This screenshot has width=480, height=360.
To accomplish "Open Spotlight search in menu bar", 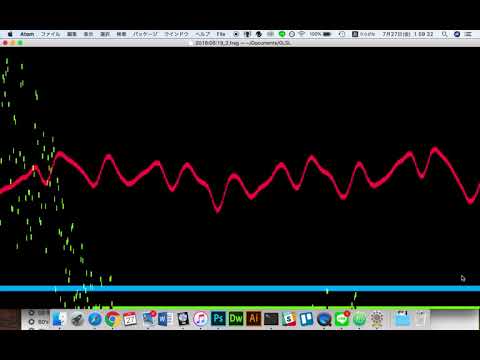I will tap(444, 34).
